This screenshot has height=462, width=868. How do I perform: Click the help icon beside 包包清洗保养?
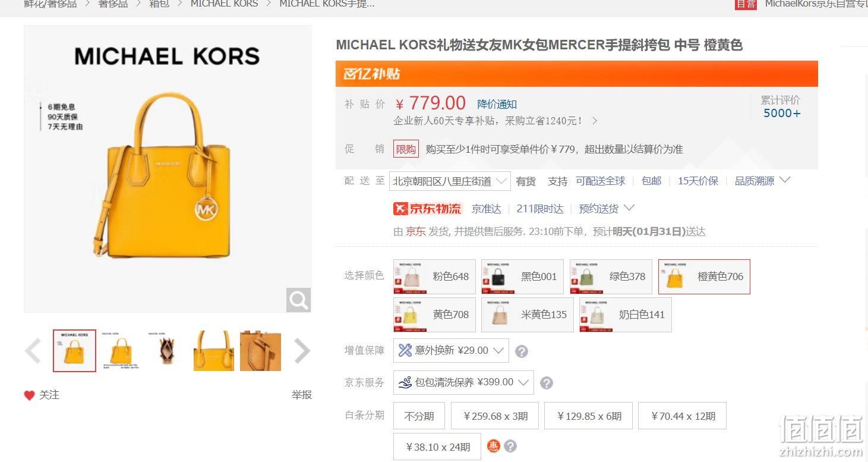pyautogui.click(x=547, y=383)
